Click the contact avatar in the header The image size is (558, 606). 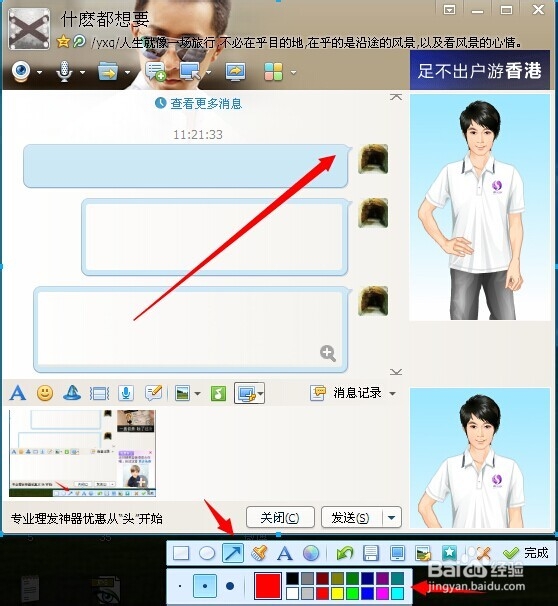29,29
